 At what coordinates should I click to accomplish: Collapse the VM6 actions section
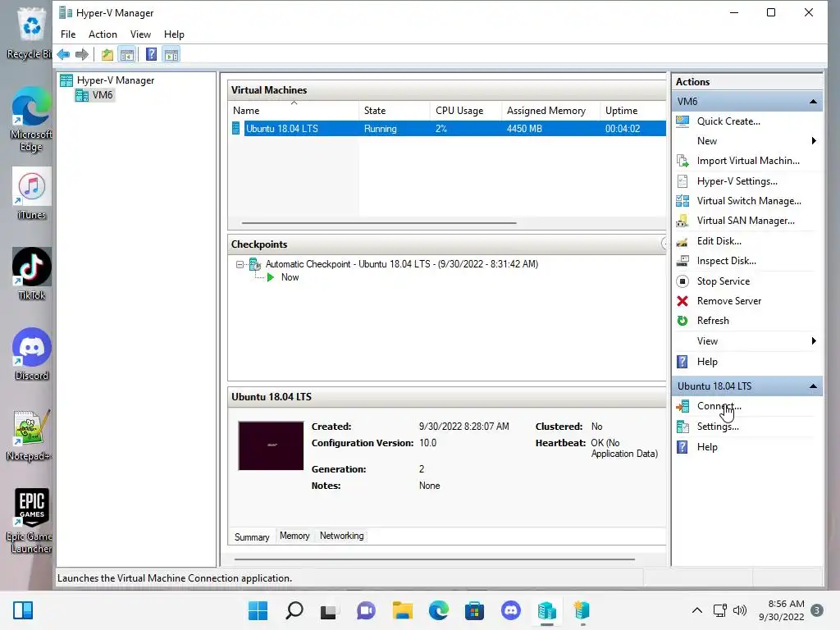[x=813, y=102]
